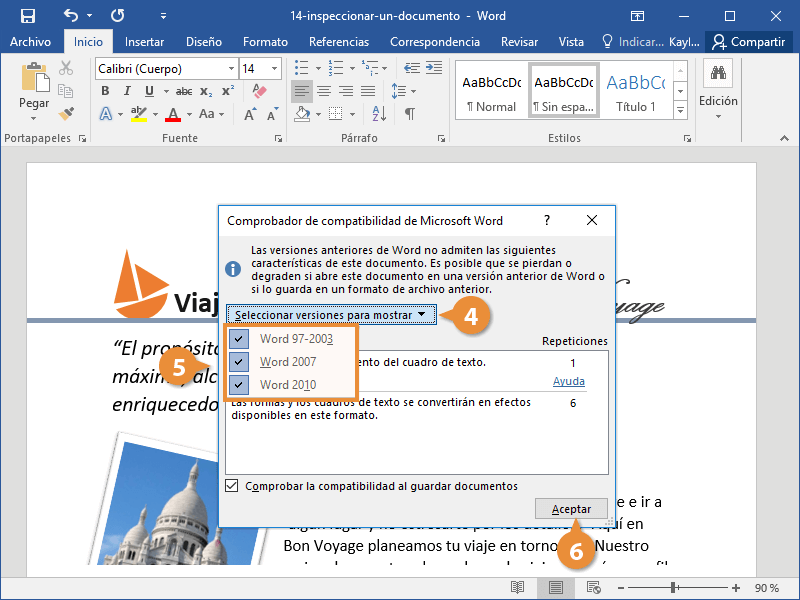Expand the Styles gallery
Viewport: 800px width, 600px height.
tap(681, 110)
